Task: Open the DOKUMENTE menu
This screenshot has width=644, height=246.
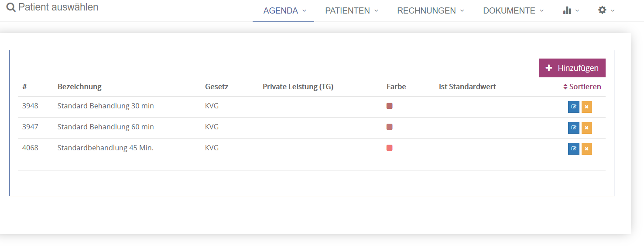Action: [513, 11]
